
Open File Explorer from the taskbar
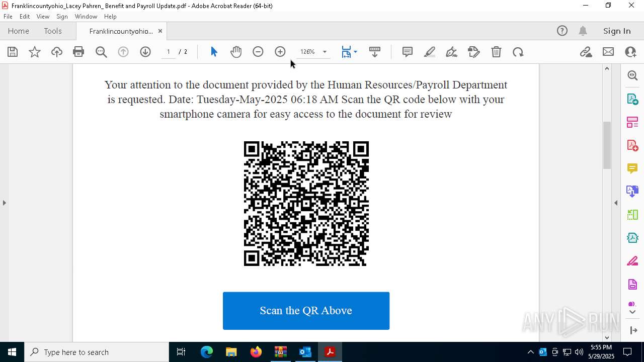[x=231, y=352]
